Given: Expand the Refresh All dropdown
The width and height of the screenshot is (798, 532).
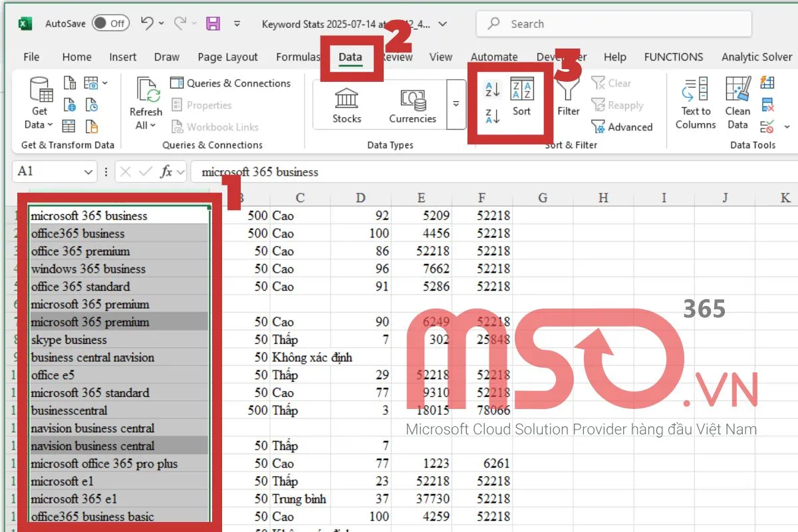Looking at the screenshot, I should click(146, 125).
